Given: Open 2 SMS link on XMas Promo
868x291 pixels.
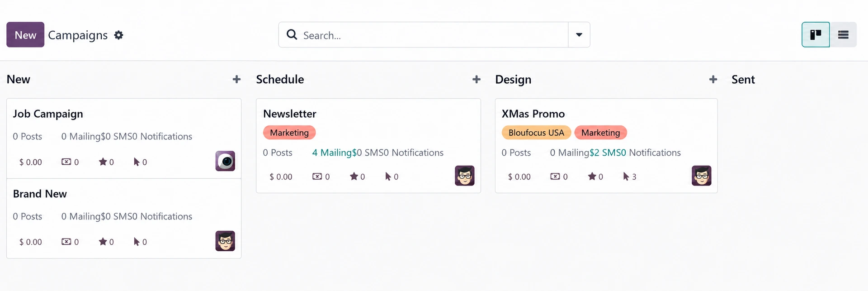Looking at the screenshot, I should 607,153.
